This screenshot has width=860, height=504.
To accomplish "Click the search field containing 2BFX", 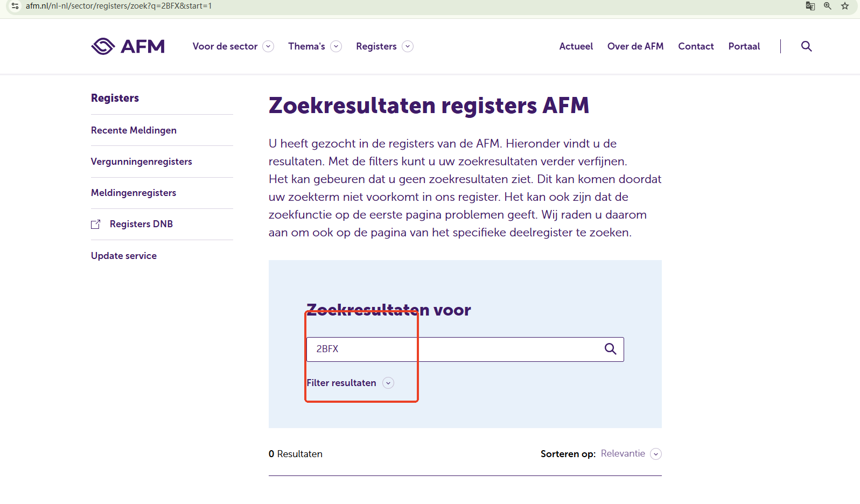I will tap(452, 349).
